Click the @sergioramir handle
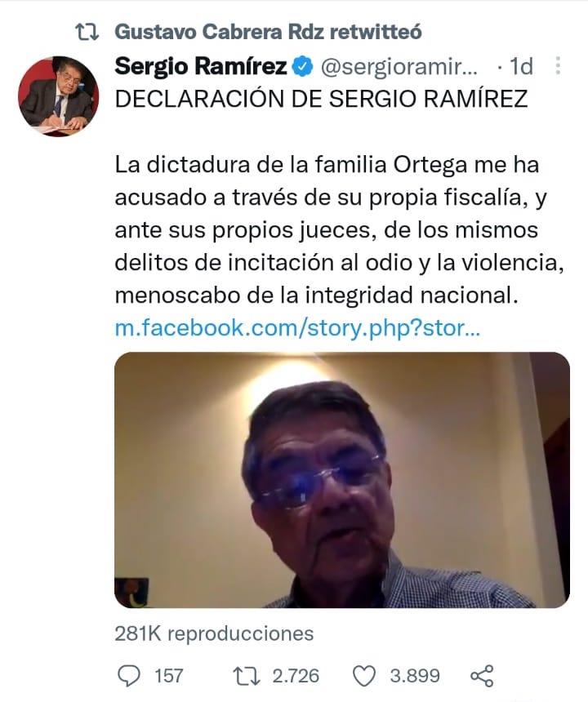 399,67
